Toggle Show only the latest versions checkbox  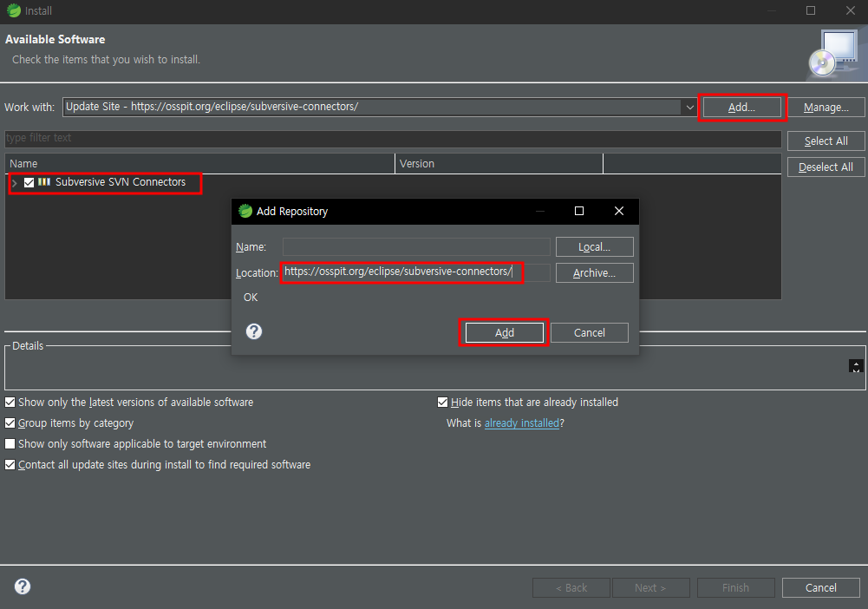[10, 403]
